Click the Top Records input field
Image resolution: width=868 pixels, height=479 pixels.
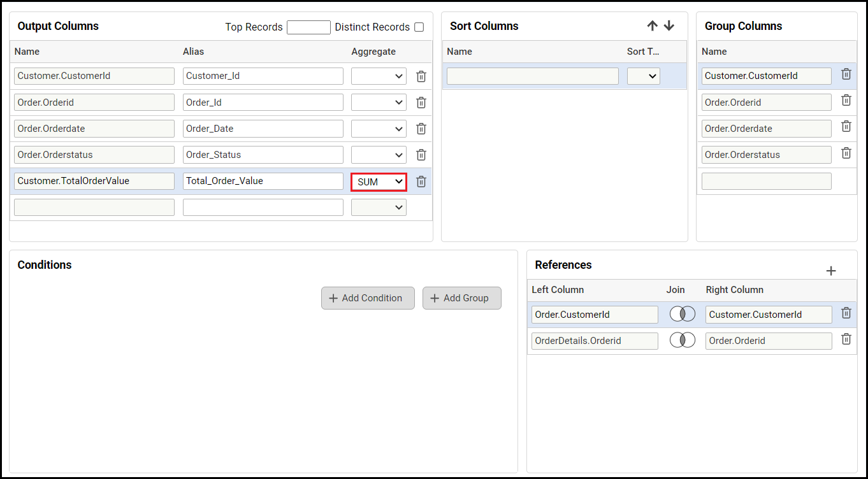pos(308,27)
